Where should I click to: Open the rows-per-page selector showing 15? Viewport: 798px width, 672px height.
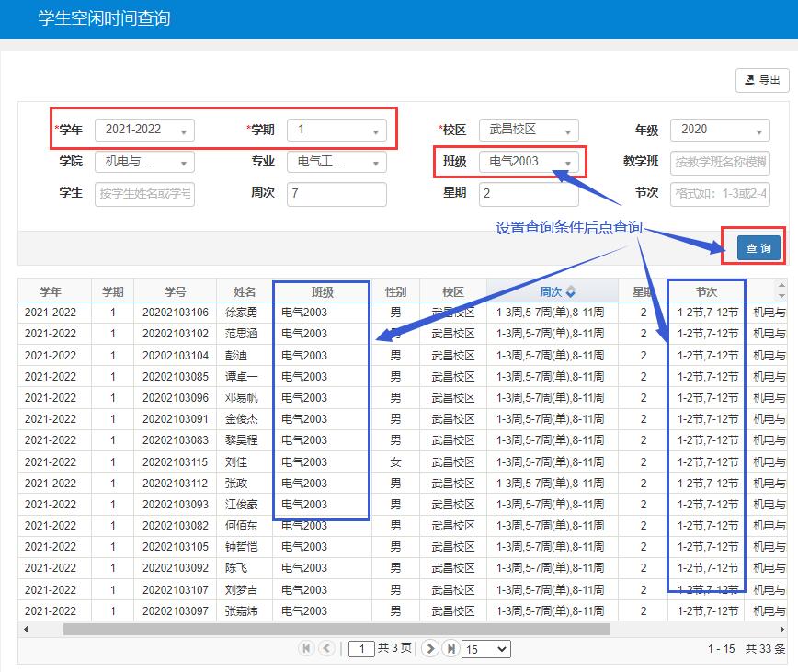click(485, 649)
